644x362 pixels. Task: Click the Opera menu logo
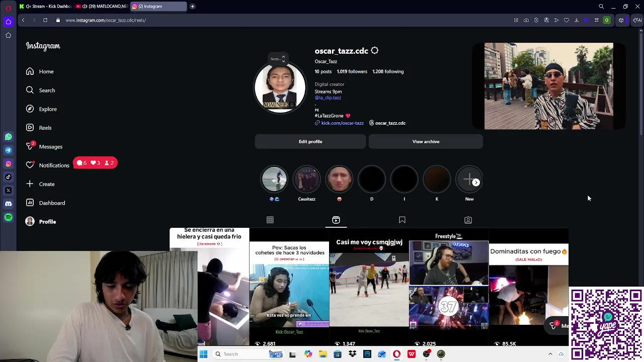pos(8,8)
